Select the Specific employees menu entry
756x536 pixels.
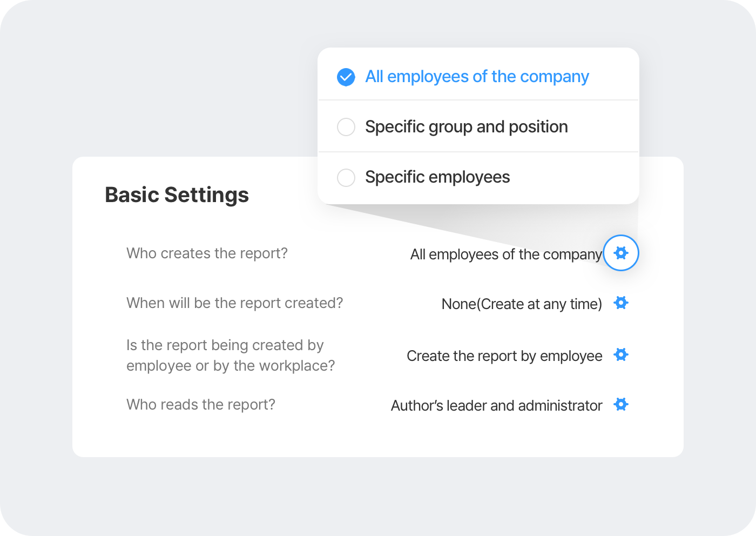478,177
